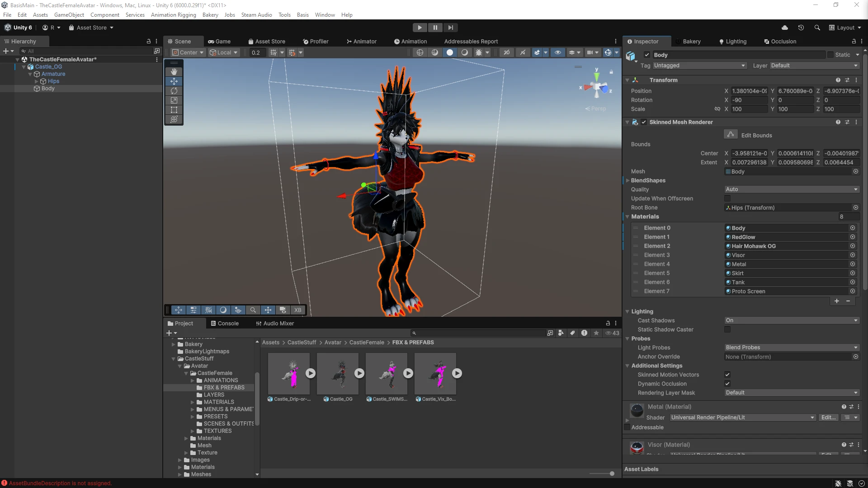This screenshot has height=488, width=868.
Task: Click CastleFemale in the breadcrumb path
Action: tap(367, 343)
